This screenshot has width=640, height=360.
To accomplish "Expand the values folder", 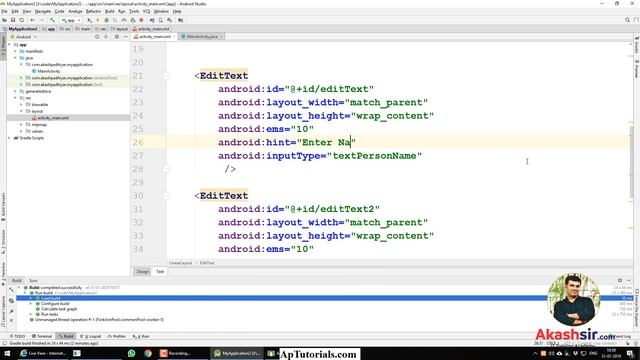I will coord(21,131).
